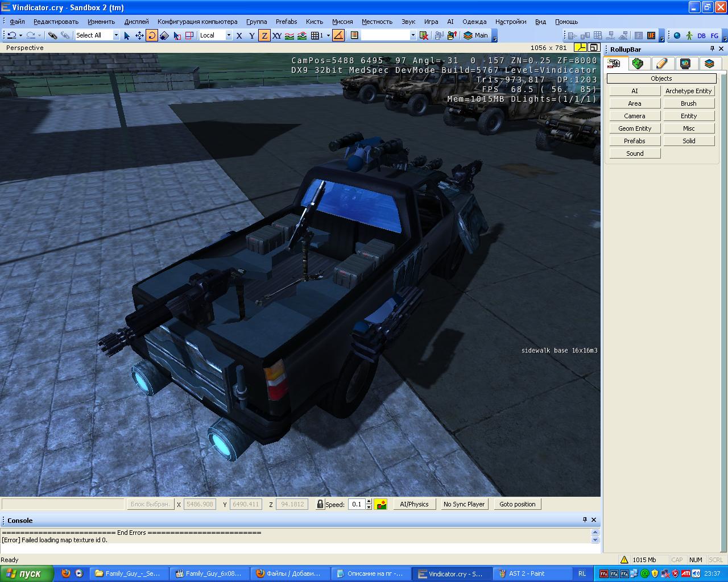Click the Geom Entity button

(x=635, y=128)
